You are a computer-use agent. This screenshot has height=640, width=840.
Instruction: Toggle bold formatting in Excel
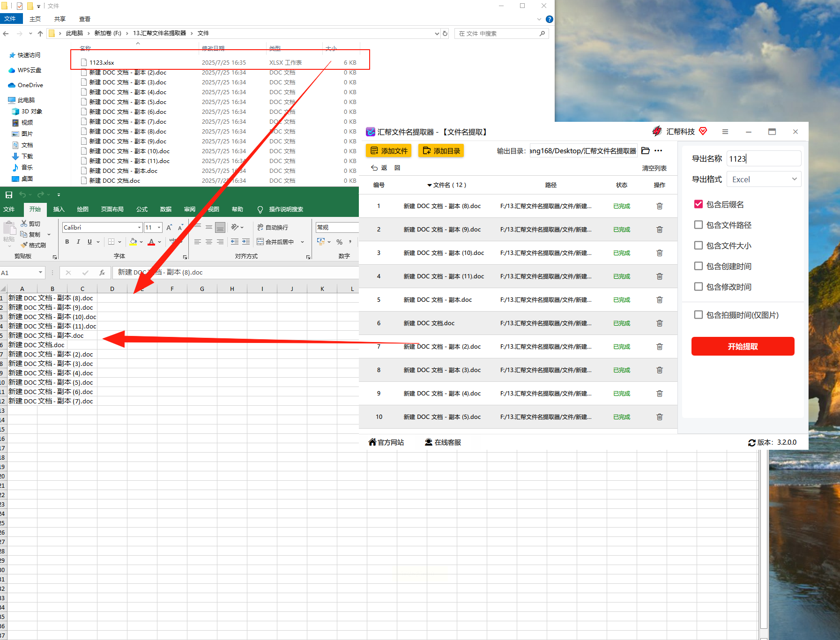tap(67, 242)
